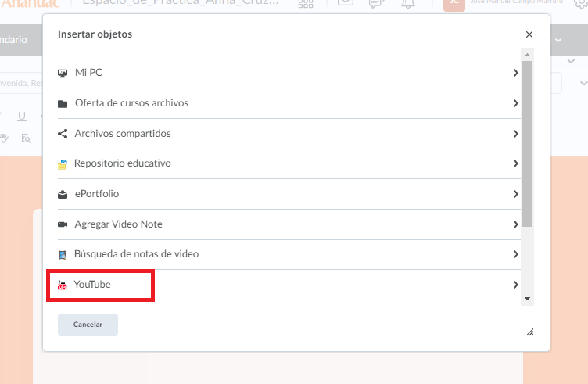Click the ePortfolio briefcase icon
The width and height of the screenshot is (588, 384).
point(63,194)
